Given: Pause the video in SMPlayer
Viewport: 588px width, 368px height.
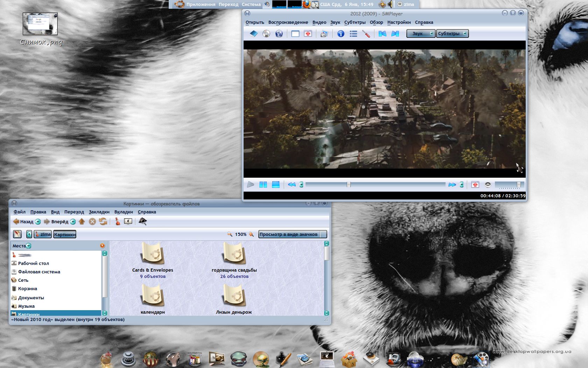Looking at the screenshot, I should (x=263, y=184).
